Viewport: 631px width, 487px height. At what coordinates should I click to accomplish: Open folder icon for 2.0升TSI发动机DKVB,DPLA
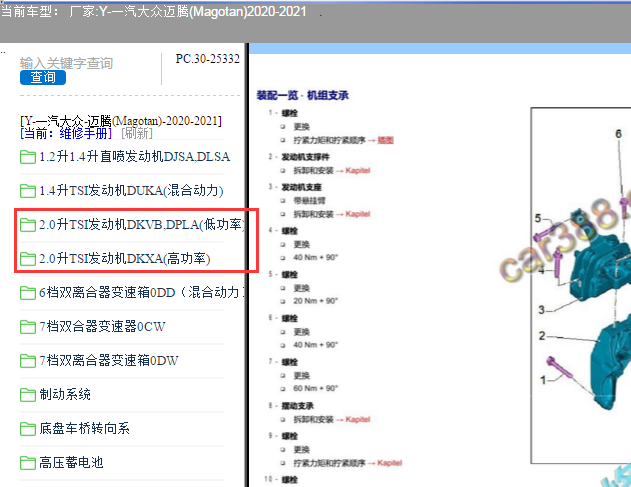pyautogui.click(x=28, y=225)
